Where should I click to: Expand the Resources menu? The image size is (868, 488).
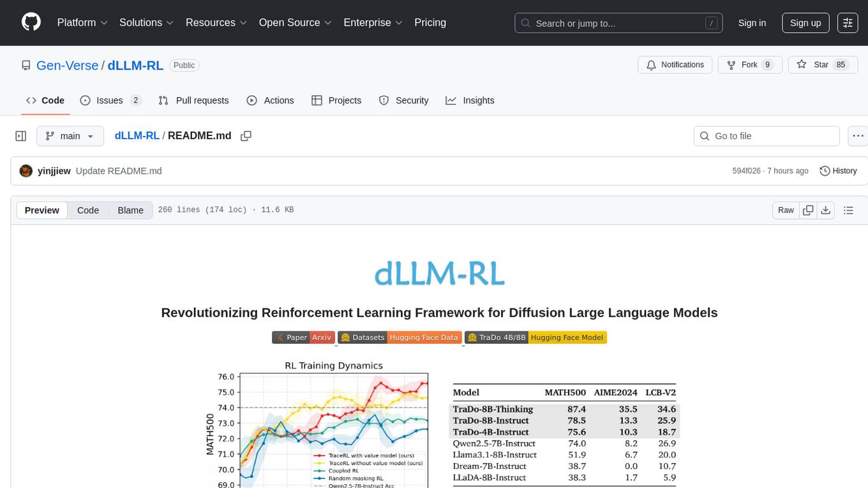tap(216, 22)
